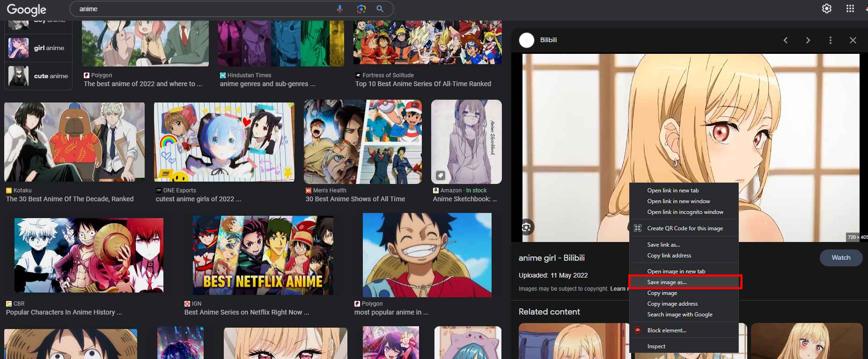Screen dimensions: 868x359
Task: Open Popular Characters In Anime History link
Action: pos(64,312)
